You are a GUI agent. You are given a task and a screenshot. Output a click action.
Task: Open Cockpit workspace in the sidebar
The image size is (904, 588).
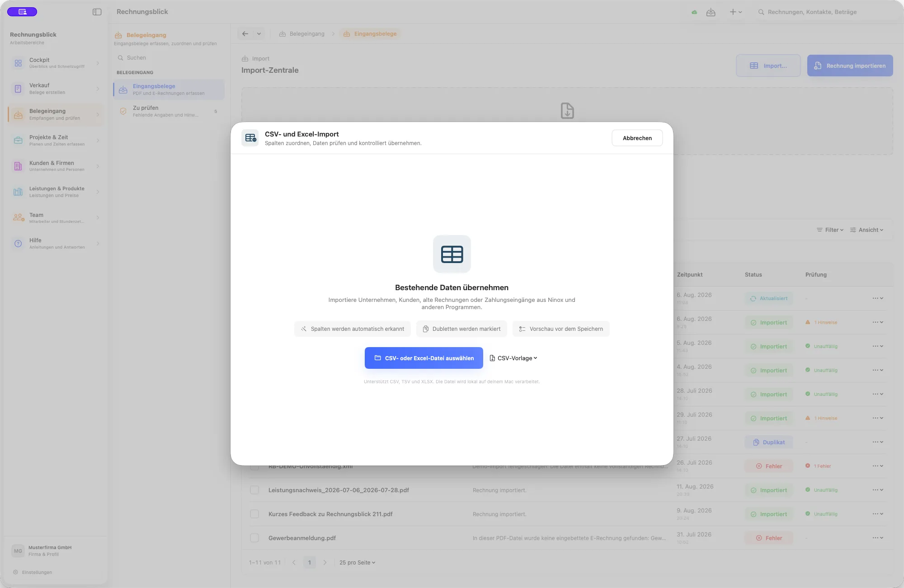(55, 63)
